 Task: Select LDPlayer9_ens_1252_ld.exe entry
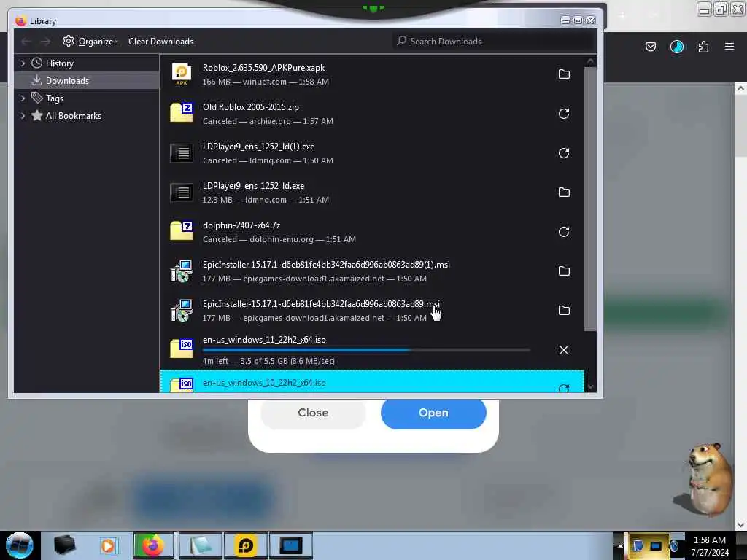pyautogui.click(x=372, y=192)
